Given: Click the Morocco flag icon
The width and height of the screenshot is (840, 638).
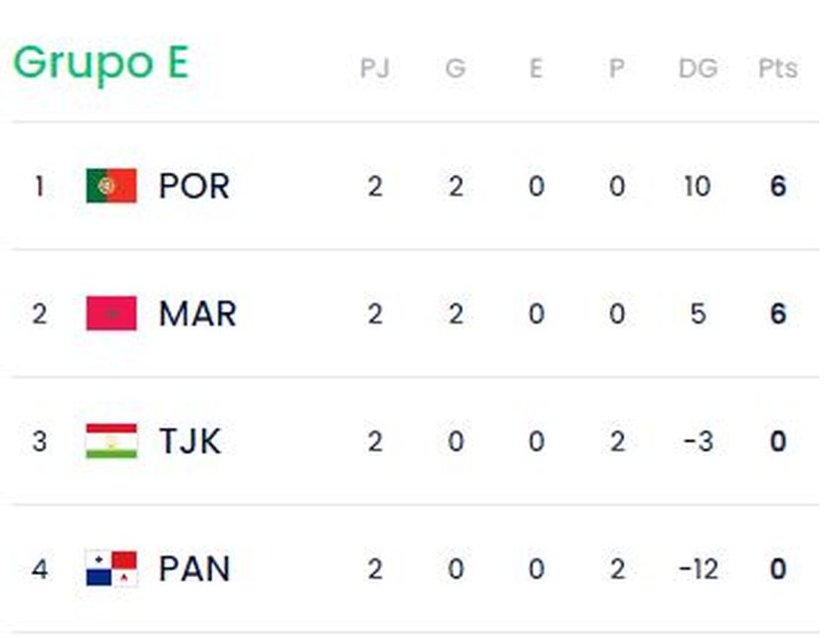Looking at the screenshot, I should (111, 314).
